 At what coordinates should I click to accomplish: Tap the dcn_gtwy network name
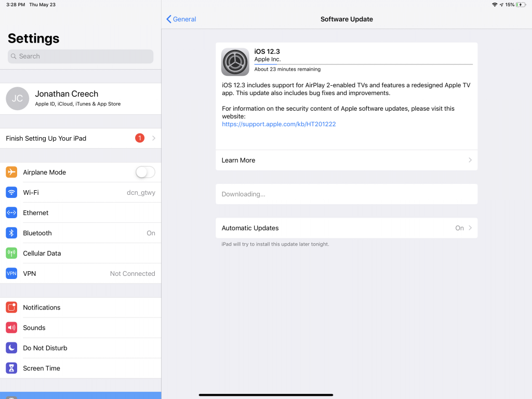141,192
